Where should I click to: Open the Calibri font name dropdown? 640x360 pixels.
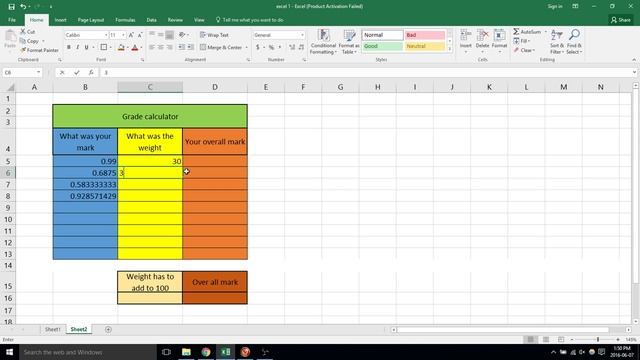105,35
